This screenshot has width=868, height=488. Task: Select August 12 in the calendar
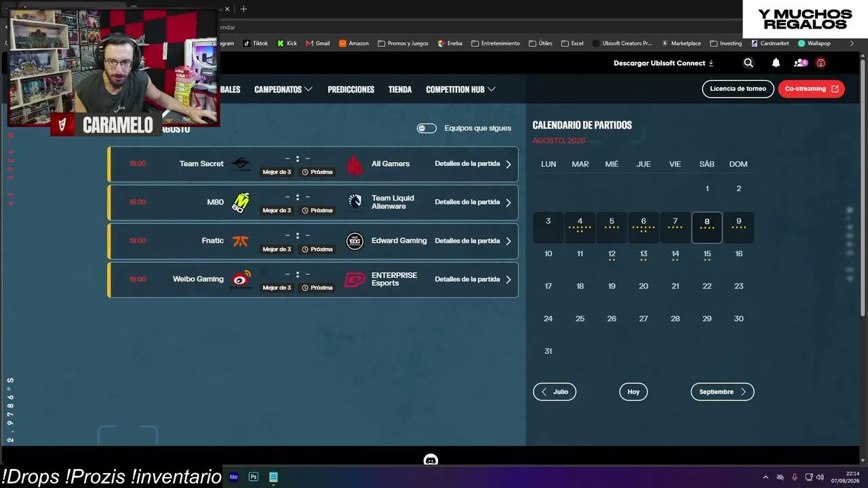(x=612, y=255)
